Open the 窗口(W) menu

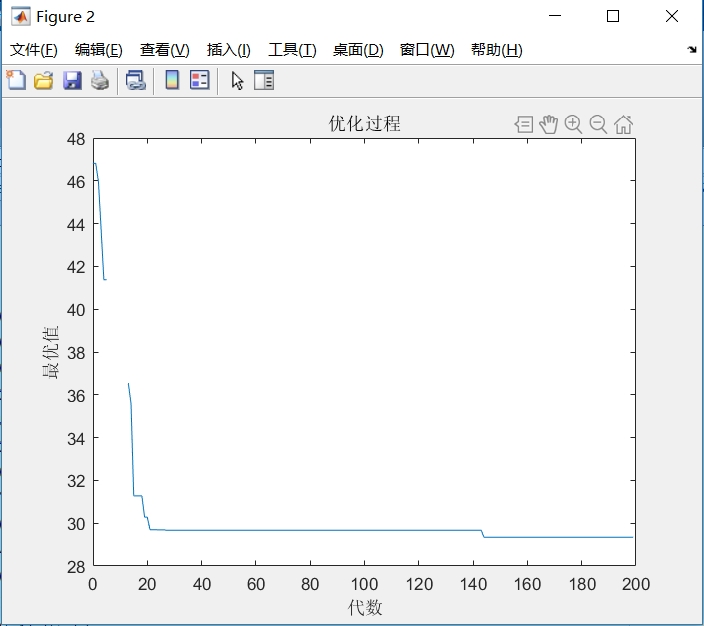[427, 50]
